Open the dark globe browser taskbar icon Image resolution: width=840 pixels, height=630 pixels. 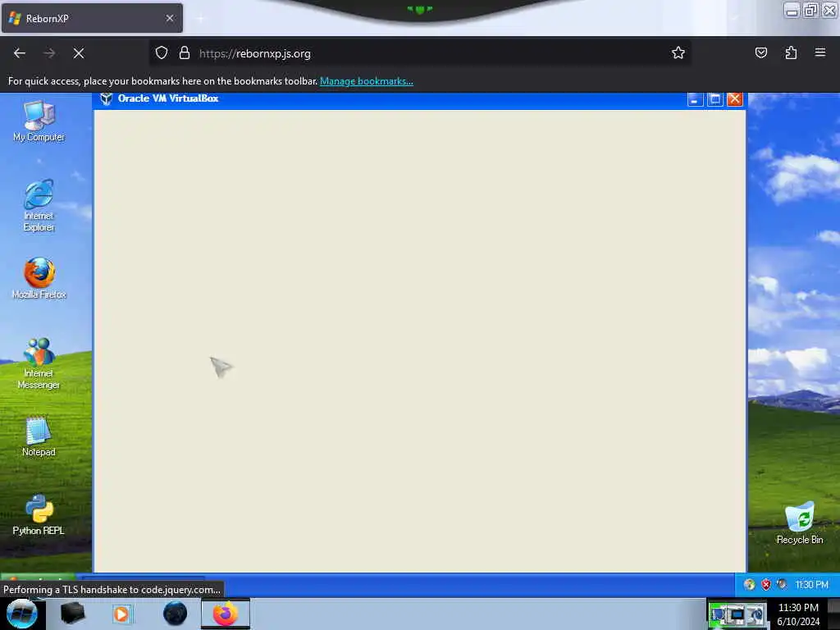pyautogui.click(x=175, y=614)
